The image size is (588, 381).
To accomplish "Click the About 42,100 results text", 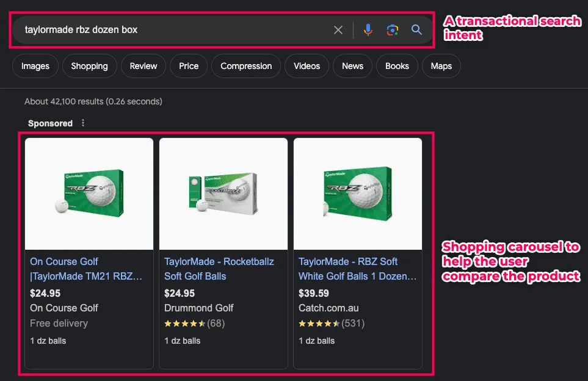I will 93,101.
